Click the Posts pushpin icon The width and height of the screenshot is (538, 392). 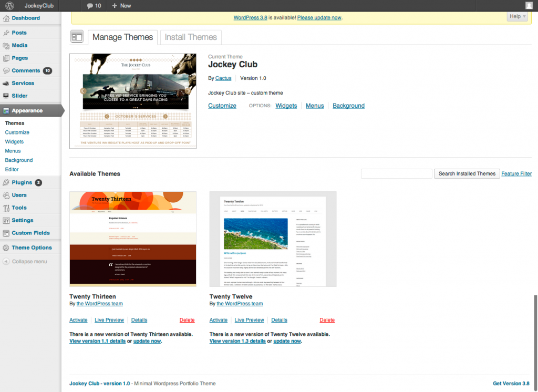click(x=6, y=33)
